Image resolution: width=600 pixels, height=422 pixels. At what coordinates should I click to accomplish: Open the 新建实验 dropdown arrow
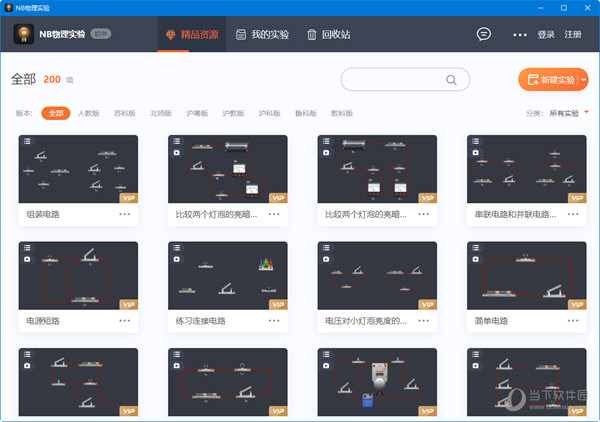point(582,80)
